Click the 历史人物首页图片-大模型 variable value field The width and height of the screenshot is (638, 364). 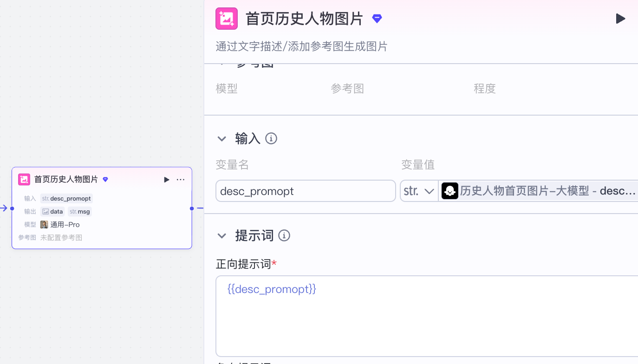pos(539,191)
